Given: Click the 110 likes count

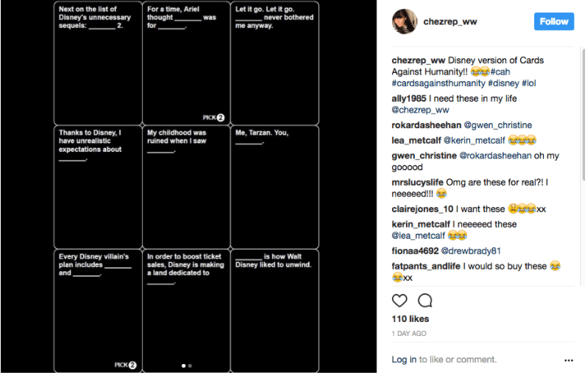Looking at the screenshot, I should [410, 319].
